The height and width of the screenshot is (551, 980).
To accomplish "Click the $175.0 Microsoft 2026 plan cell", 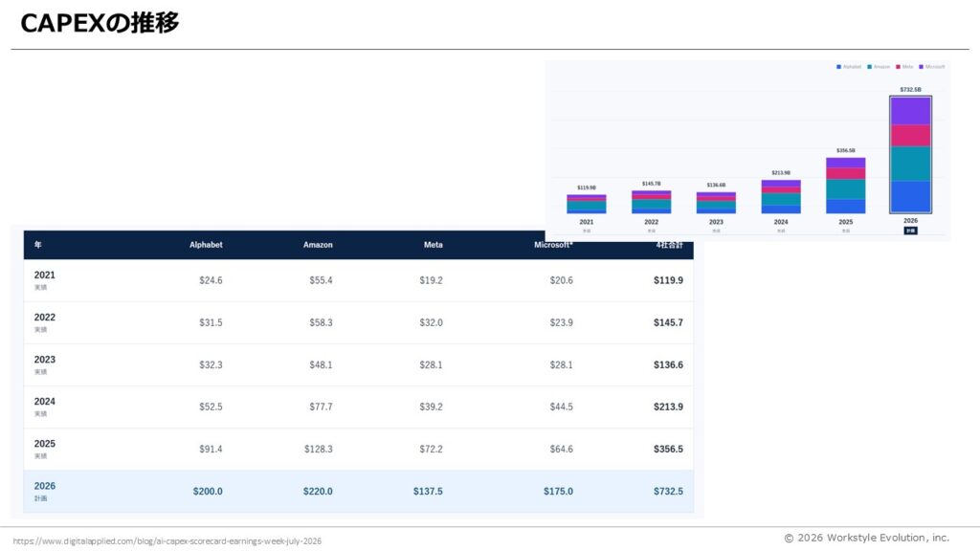I will tap(558, 492).
